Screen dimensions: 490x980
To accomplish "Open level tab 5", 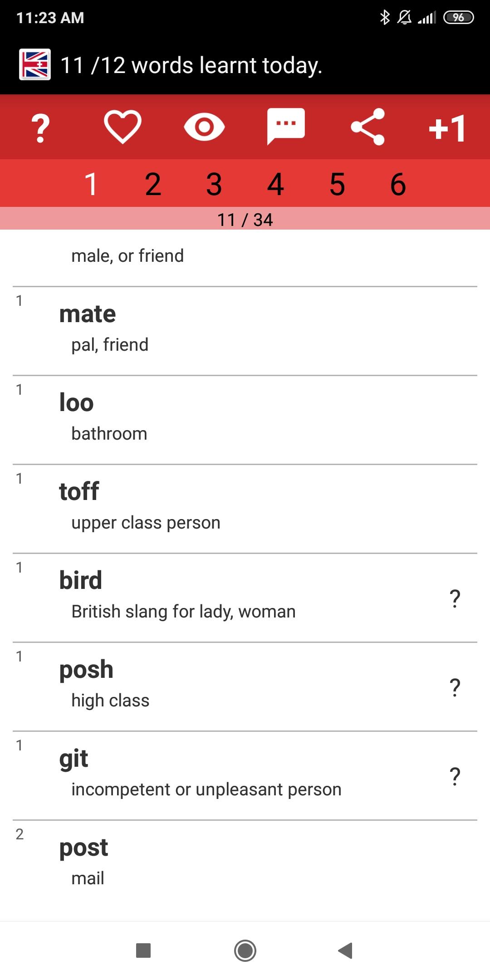I will click(x=337, y=184).
